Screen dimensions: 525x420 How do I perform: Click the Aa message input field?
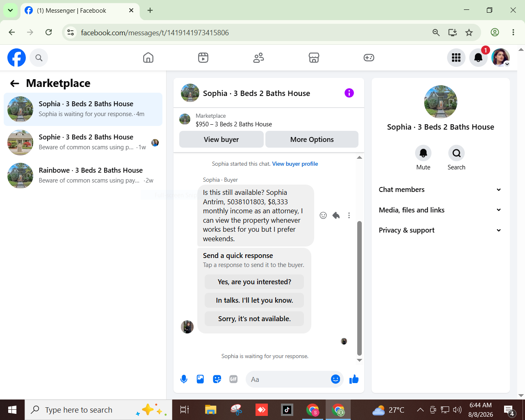pyautogui.click(x=289, y=379)
